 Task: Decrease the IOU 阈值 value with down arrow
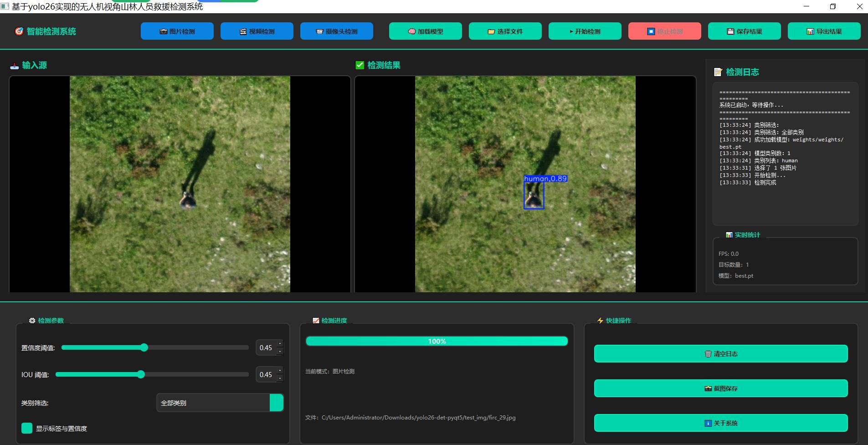280,378
